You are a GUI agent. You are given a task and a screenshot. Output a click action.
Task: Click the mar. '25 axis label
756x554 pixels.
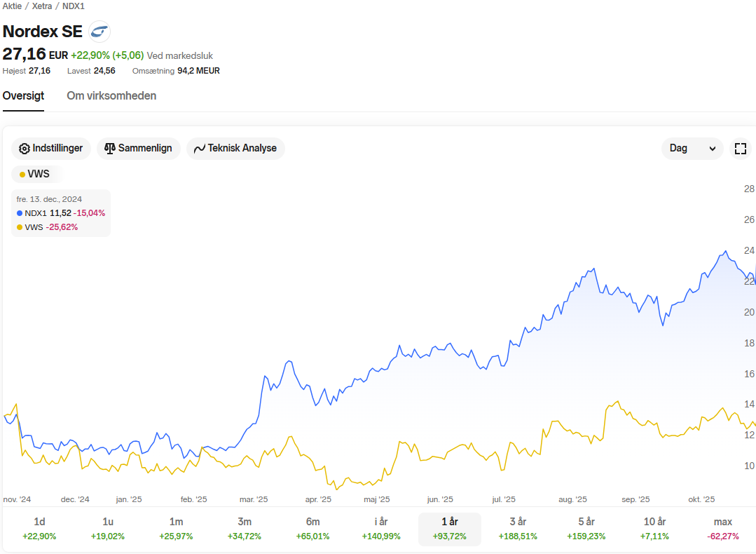click(254, 499)
